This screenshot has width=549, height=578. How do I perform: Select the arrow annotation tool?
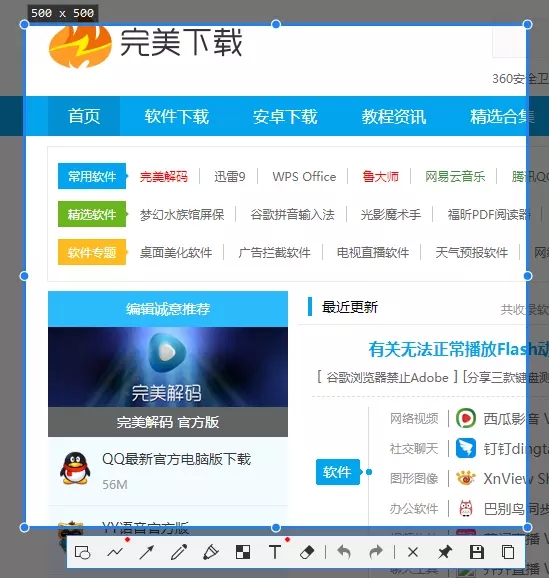click(147, 552)
